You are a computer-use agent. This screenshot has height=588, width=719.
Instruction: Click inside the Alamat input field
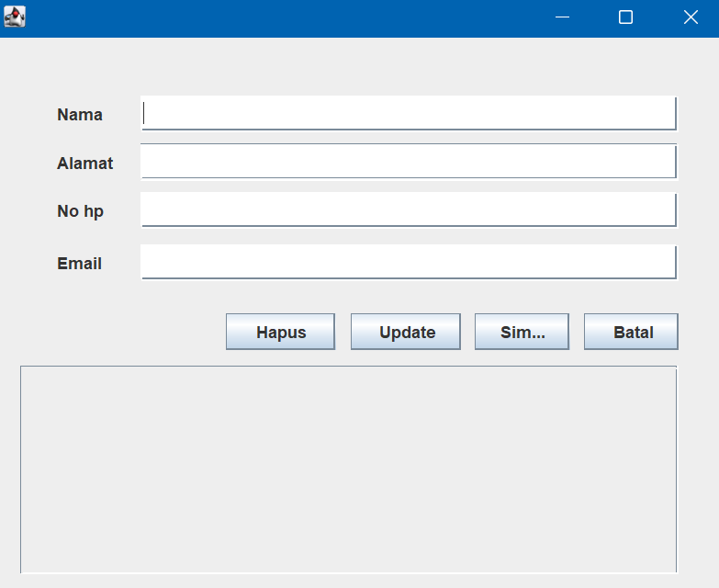pyautogui.click(x=409, y=162)
